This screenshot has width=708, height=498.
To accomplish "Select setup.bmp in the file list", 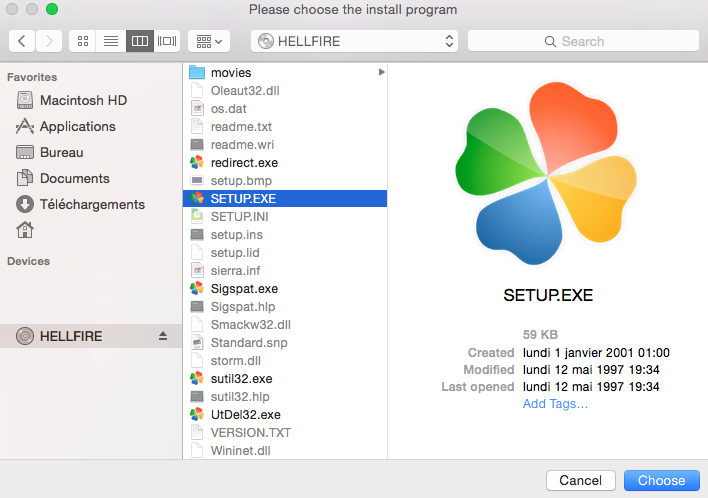I will (x=285, y=181).
